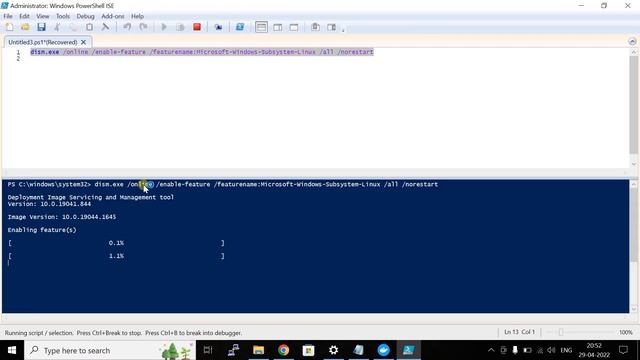
Task: Open Google Chrome from taskbar
Action: pyautogui.click(x=284, y=350)
